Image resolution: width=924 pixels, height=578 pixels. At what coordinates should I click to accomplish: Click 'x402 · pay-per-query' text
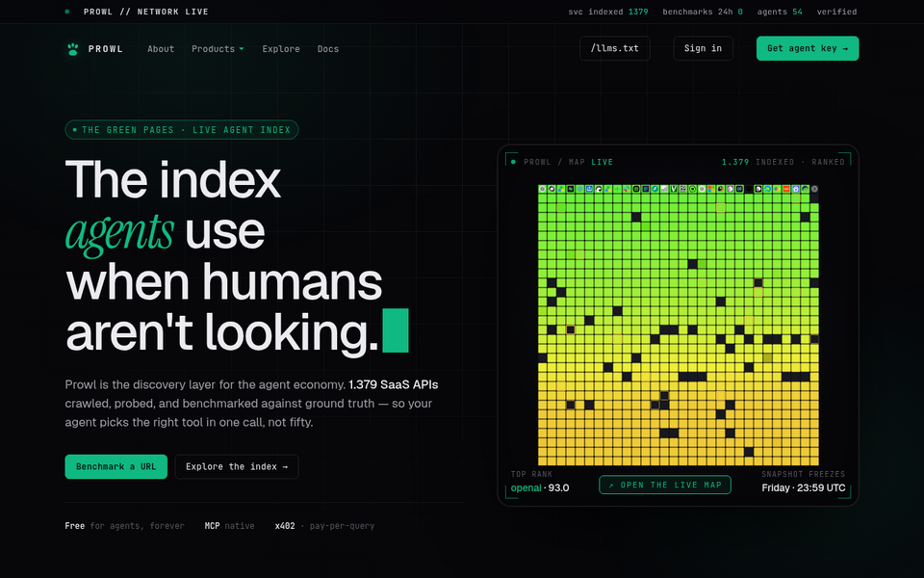click(324, 526)
